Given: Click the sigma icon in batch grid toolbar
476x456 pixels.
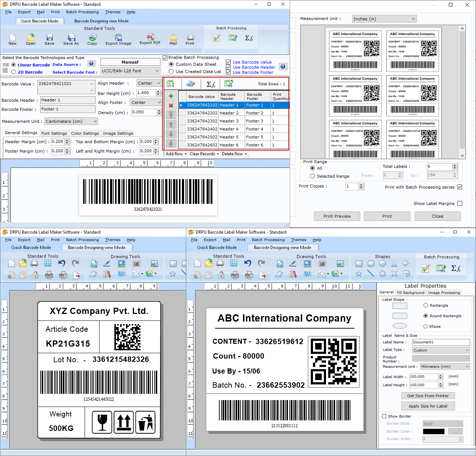Looking at the screenshot, I should pyautogui.click(x=211, y=84).
